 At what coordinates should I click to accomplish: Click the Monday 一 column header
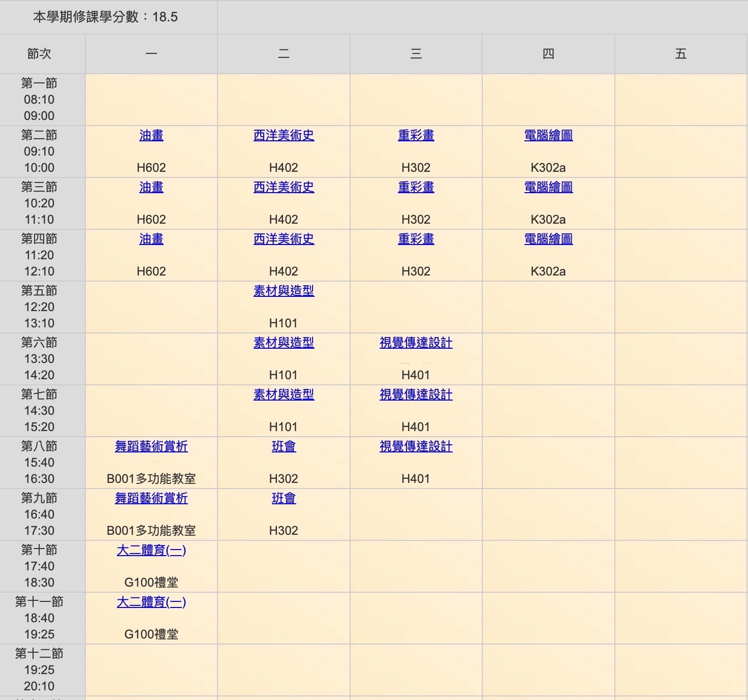pyautogui.click(x=151, y=54)
